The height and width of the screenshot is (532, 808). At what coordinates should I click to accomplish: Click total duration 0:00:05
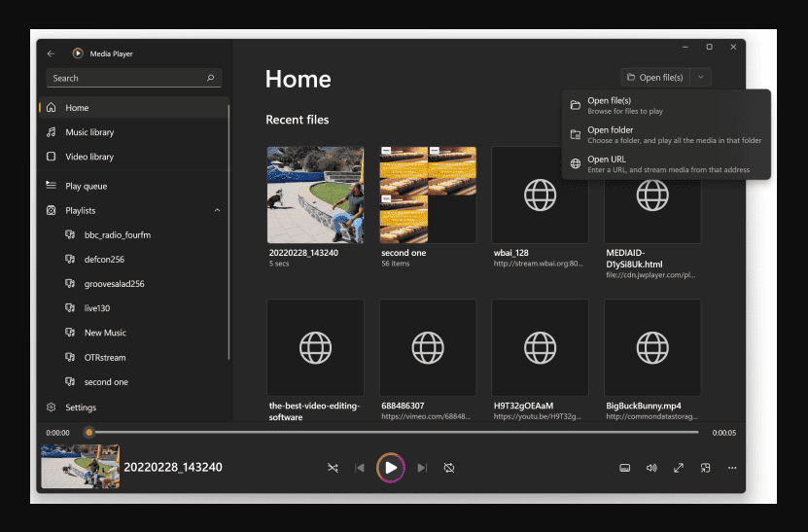[x=724, y=433]
